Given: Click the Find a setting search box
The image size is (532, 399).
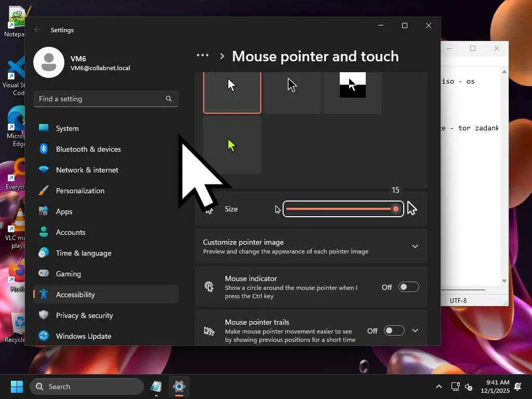Looking at the screenshot, I should coord(106,99).
